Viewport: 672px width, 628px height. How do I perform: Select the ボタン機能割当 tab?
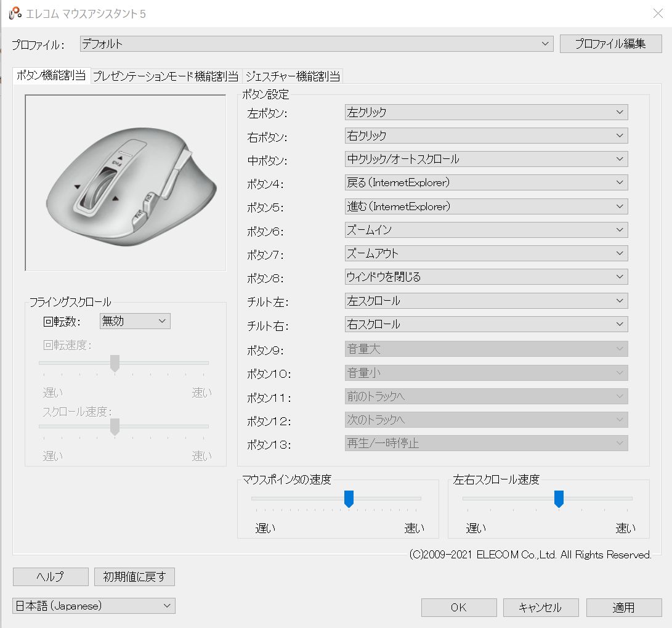coord(51,76)
